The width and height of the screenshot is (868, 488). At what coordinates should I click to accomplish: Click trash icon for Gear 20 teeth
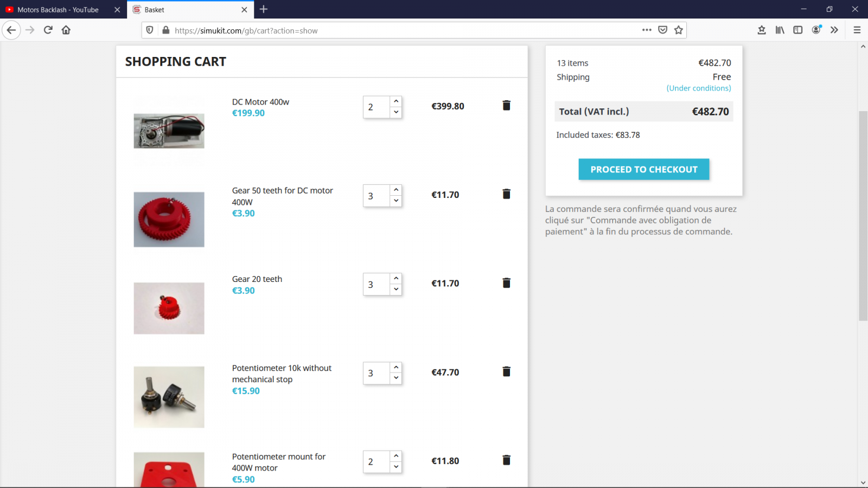506,282
